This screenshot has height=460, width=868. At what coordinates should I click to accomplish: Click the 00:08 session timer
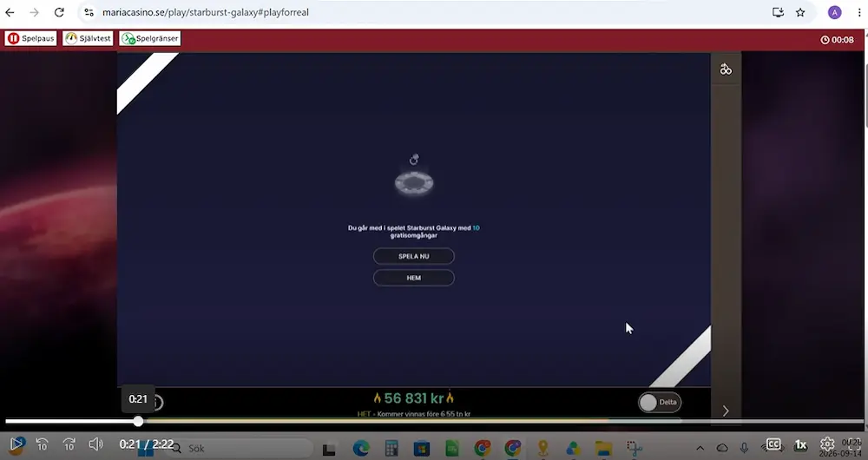click(x=837, y=40)
